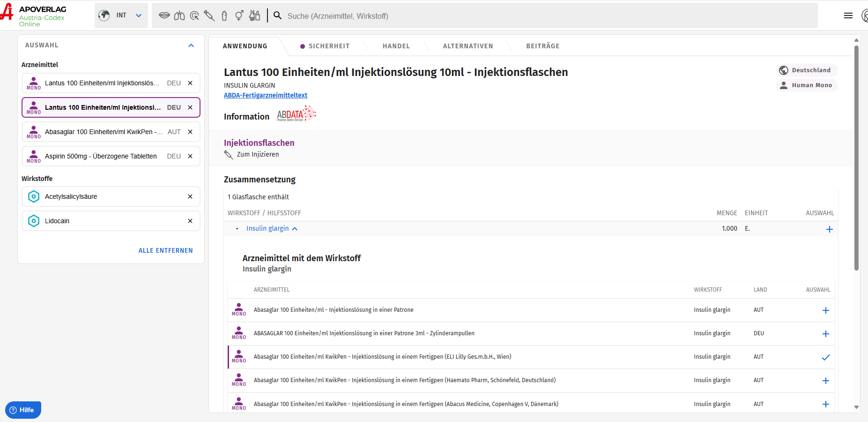Open the Handel tab
This screenshot has width=868, height=422.
[x=396, y=46]
